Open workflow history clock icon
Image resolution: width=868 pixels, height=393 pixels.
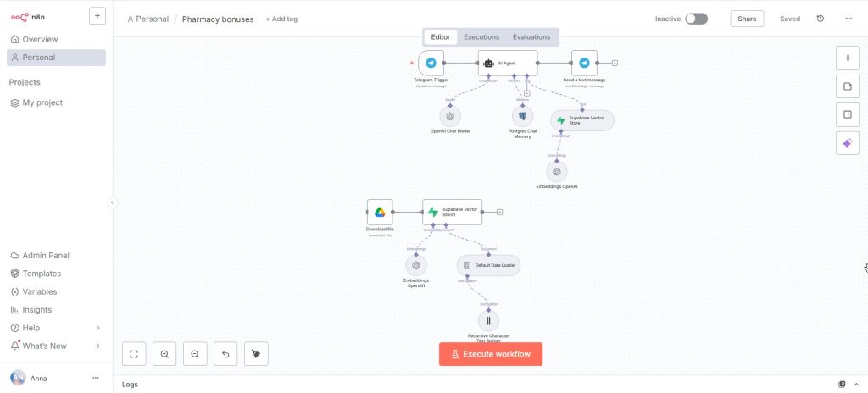pos(820,19)
